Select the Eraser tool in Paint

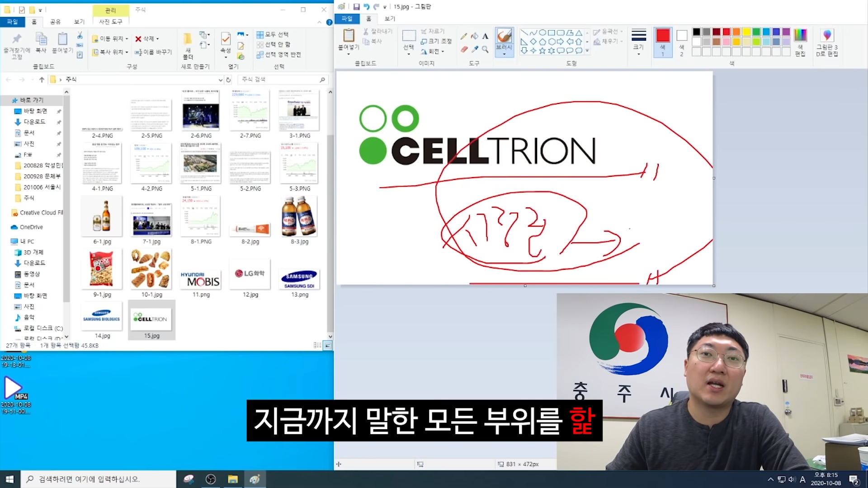coord(463,49)
